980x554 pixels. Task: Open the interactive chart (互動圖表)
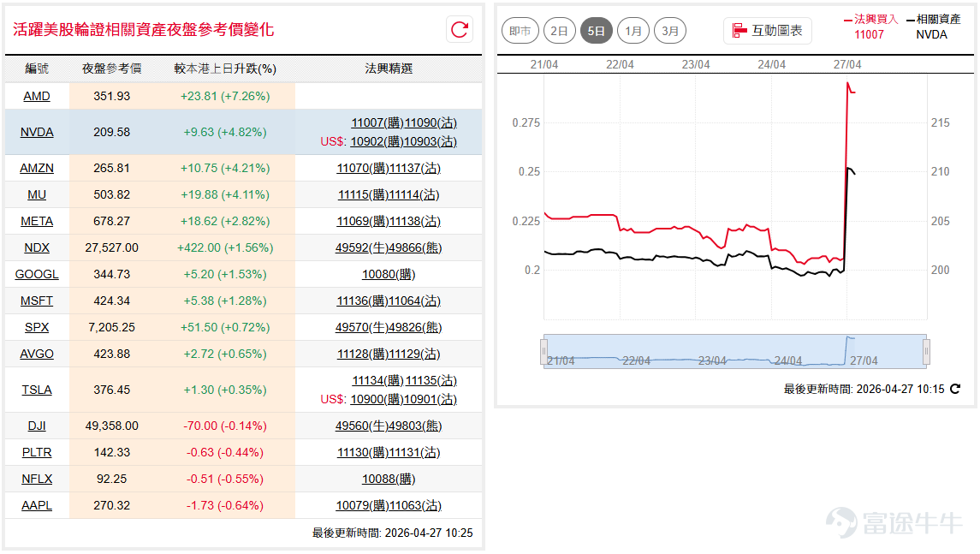(768, 31)
